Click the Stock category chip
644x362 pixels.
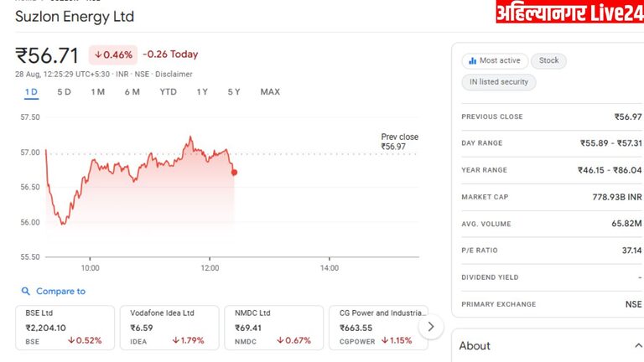549,60
